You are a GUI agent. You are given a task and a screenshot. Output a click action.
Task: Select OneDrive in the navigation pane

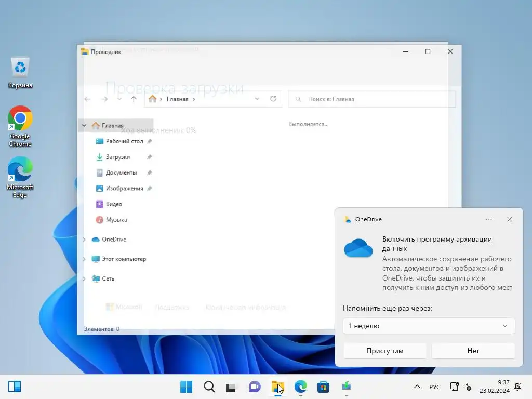(x=114, y=239)
